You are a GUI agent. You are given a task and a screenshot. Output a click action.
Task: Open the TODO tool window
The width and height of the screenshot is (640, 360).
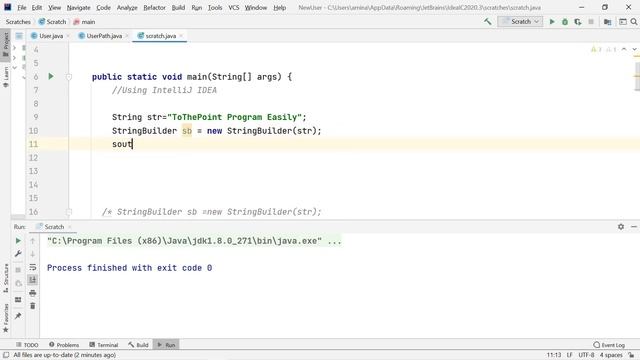click(x=27, y=345)
